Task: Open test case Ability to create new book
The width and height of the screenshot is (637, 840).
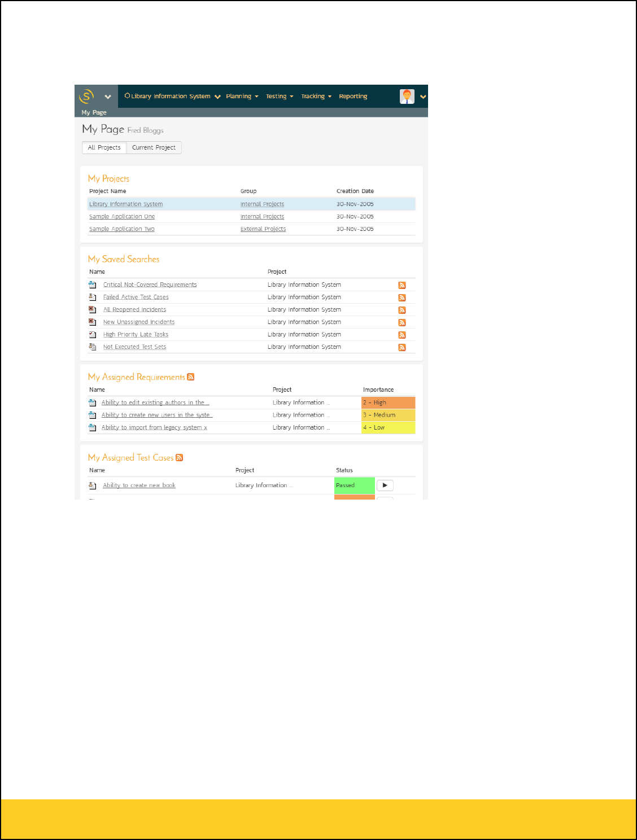Action: [139, 485]
